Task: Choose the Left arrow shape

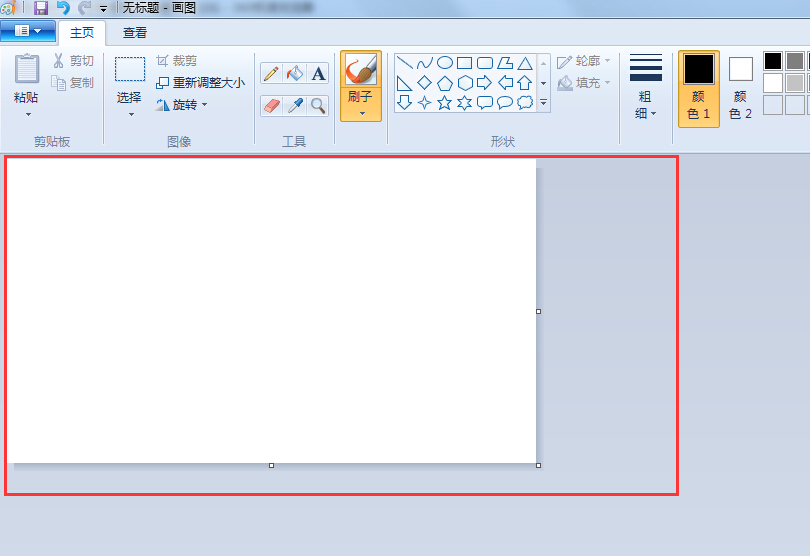Action: point(505,83)
